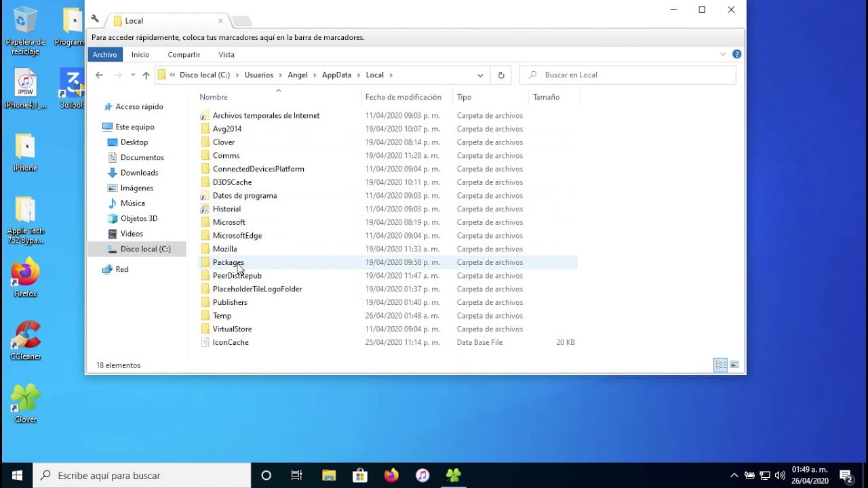
Task: Open the Firefox desktop shortcut
Action: coord(25,278)
